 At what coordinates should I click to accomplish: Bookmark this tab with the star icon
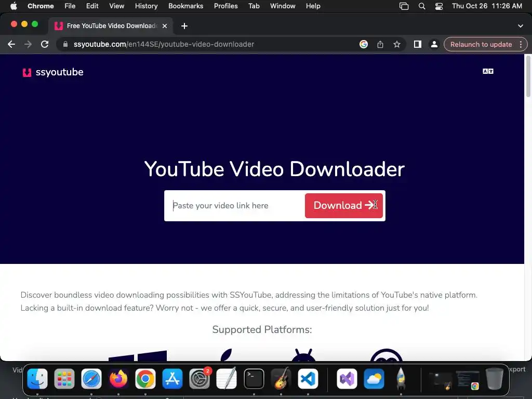pos(396,45)
